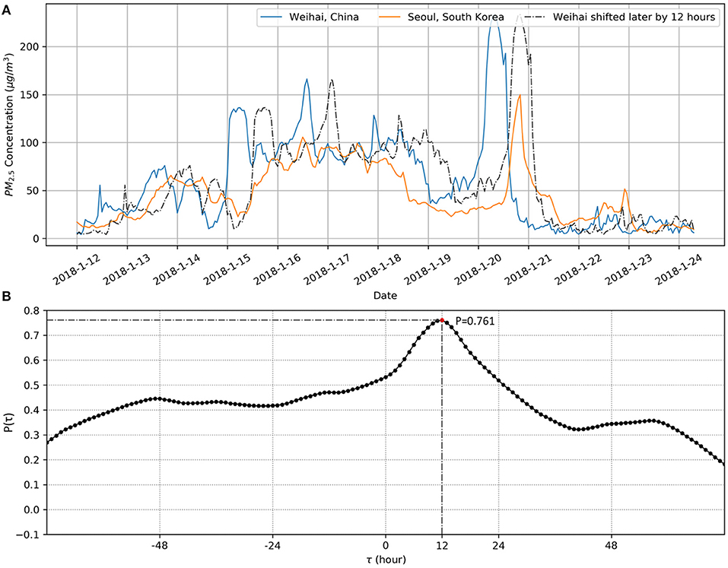Click the PM2.5 Concentration y-axis title
Image resolution: width=728 pixels, height=568 pixels.
click(x=9, y=125)
